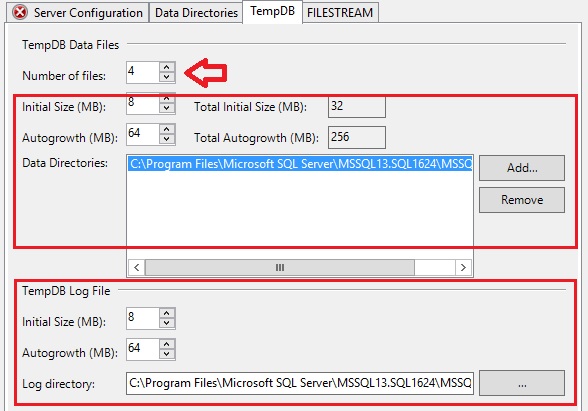Screen dimensions: 588x411
Task: Increase the Number of files value
Action: coord(167,68)
